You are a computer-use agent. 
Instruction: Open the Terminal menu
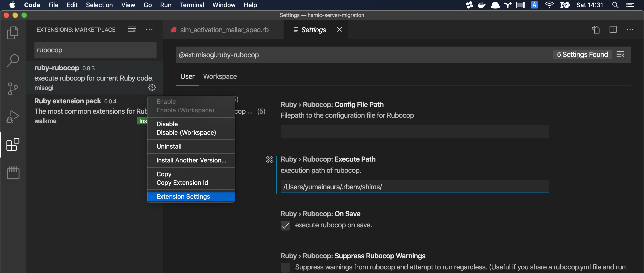click(x=192, y=5)
